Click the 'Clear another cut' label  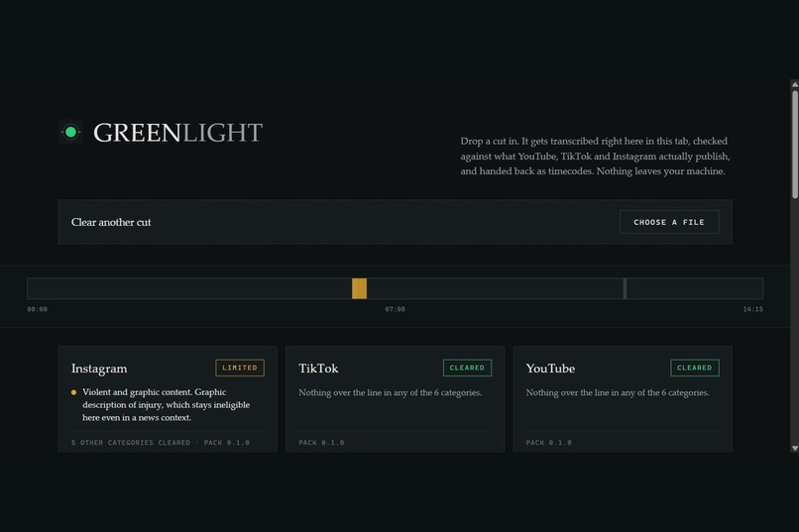(x=111, y=222)
